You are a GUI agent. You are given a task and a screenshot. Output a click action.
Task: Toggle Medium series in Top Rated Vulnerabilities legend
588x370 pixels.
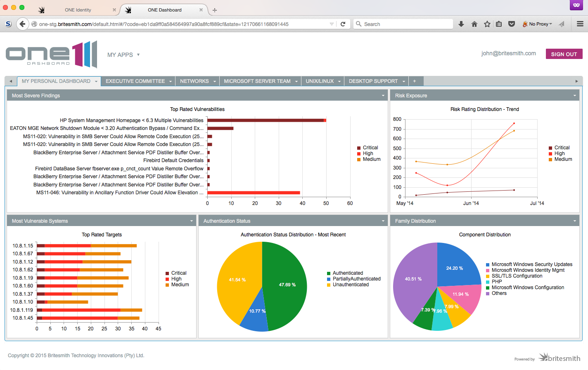tap(369, 159)
